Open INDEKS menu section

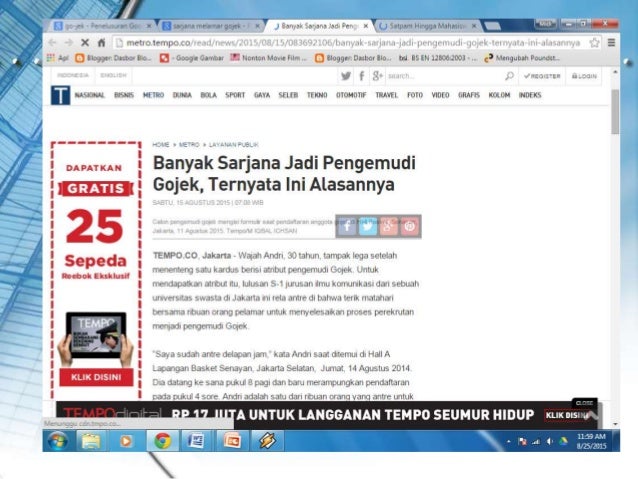(530, 95)
